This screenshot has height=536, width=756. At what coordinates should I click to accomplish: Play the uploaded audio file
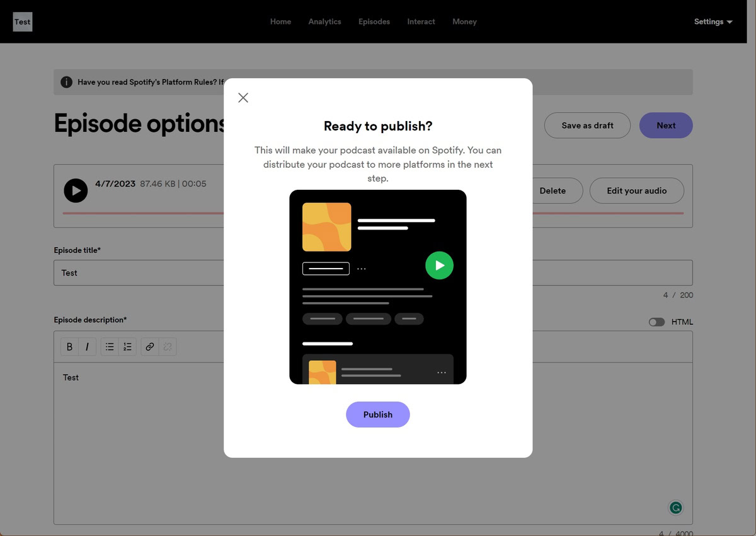76,190
